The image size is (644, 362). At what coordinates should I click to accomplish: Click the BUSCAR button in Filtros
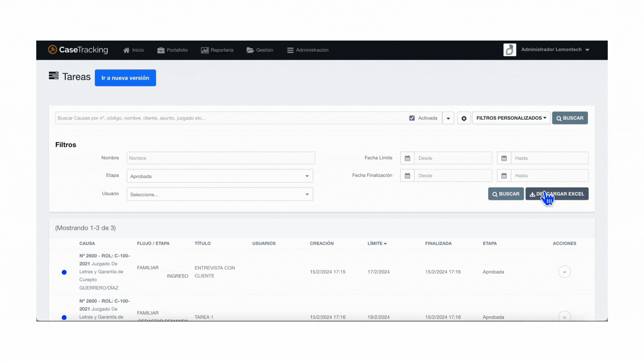coord(506,194)
